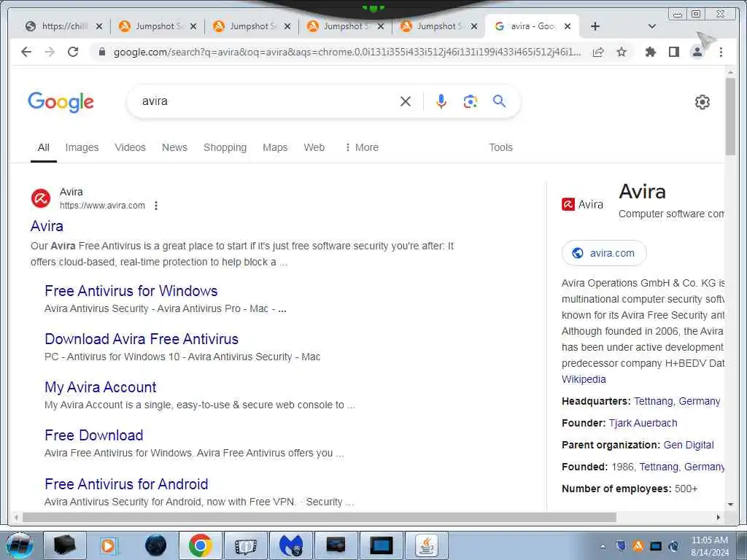Open Google quick settings gear
The height and width of the screenshot is (560, 747).
point(703,102)
